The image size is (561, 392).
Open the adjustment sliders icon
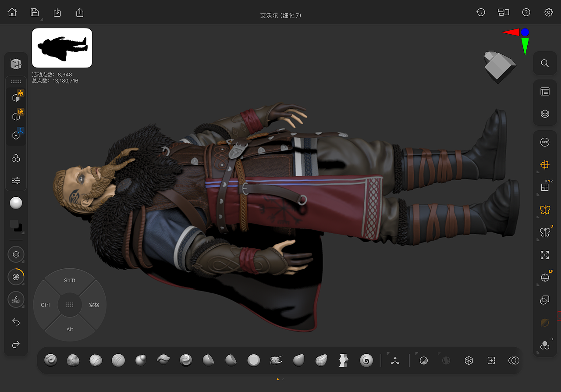point(16,181)
